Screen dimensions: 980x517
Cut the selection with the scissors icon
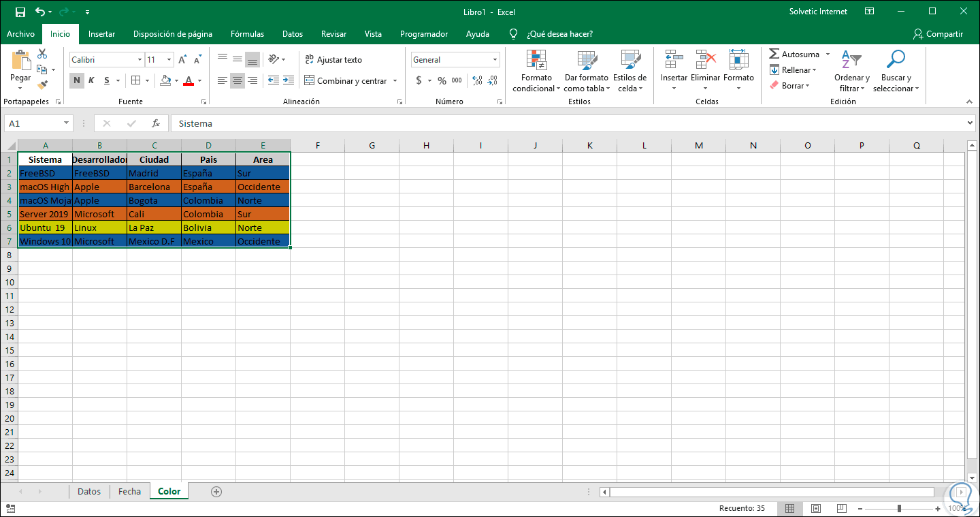42,54
